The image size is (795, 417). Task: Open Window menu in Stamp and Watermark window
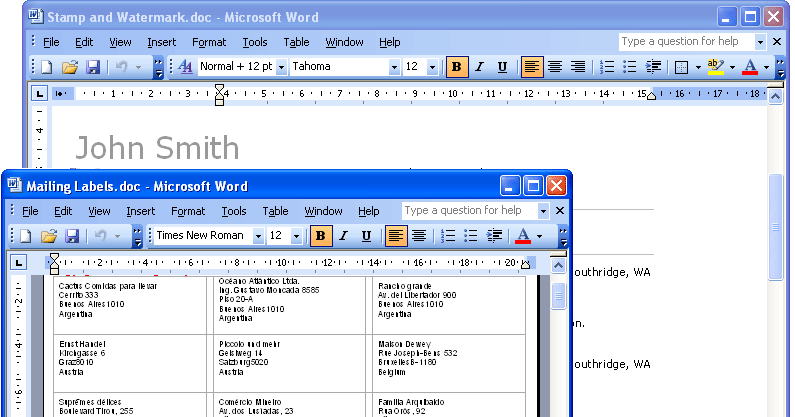point(344,42)
